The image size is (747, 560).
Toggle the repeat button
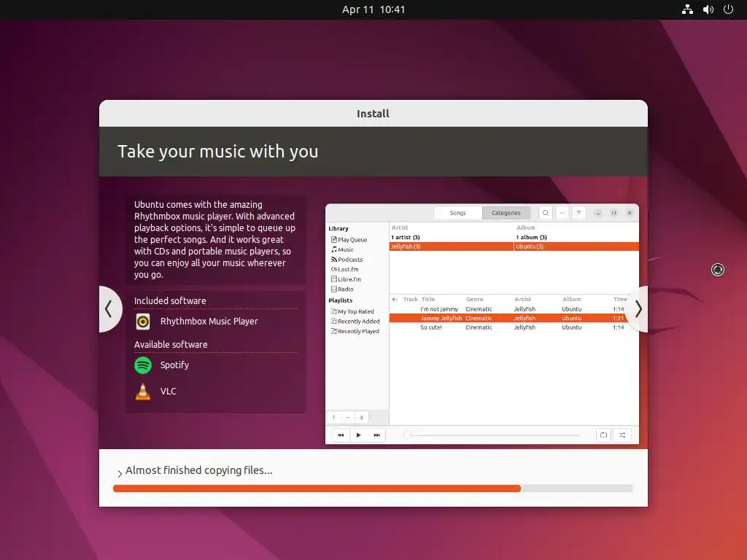603,435
